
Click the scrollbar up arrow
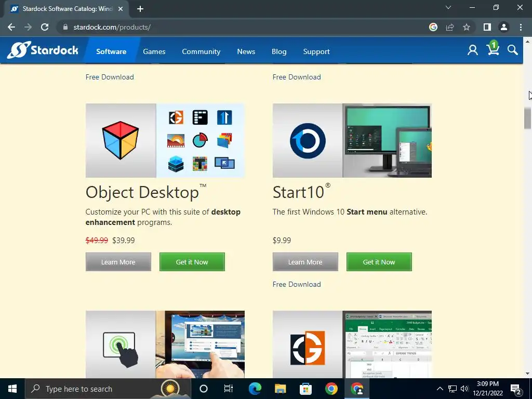pos(527,42)
